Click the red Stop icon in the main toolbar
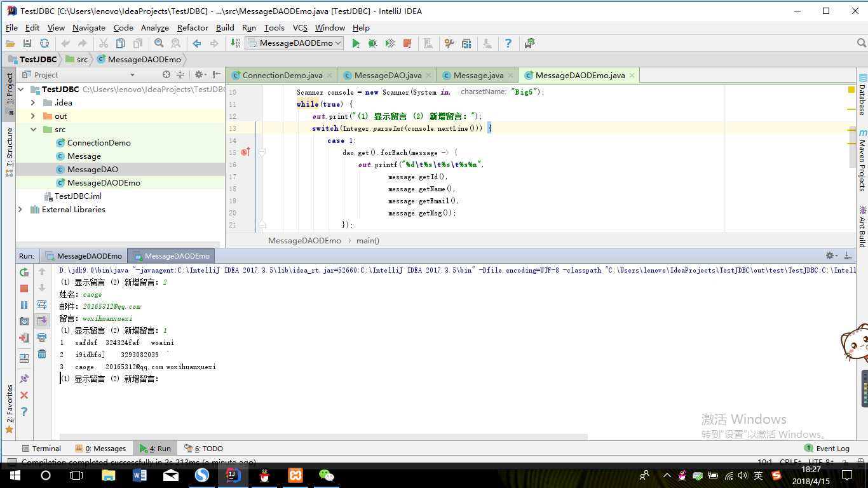The height and width of the screenshot is (488, 868). click(407, 43)
